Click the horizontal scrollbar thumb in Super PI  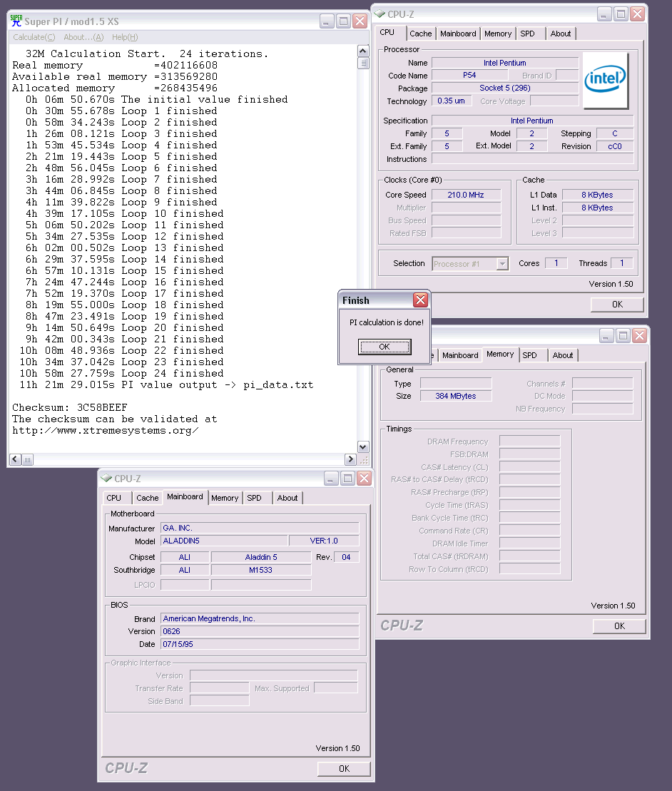28,459
